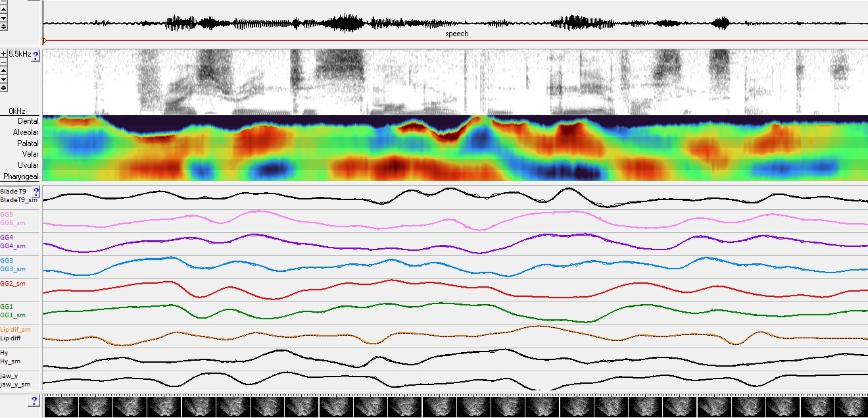The image size is (868, 418).
Task: Select the GG3_sm trace label
Action: [13, 269]
